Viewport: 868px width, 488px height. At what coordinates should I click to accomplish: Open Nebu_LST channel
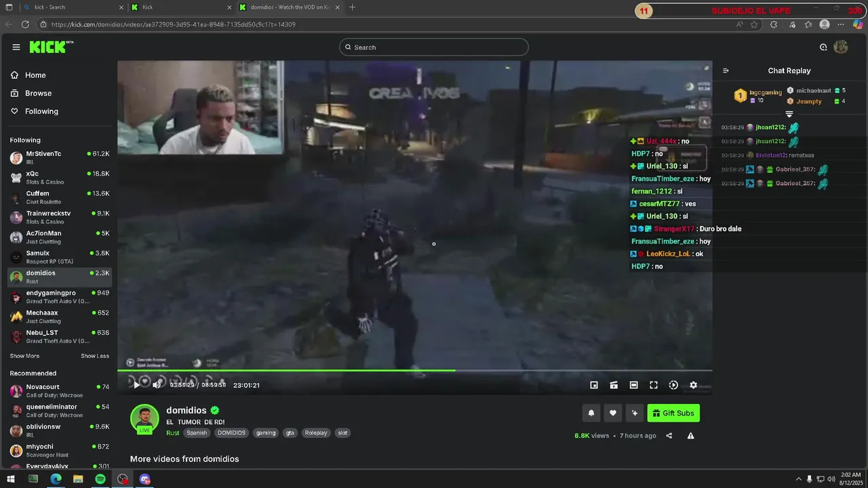(x=60, y=336)
